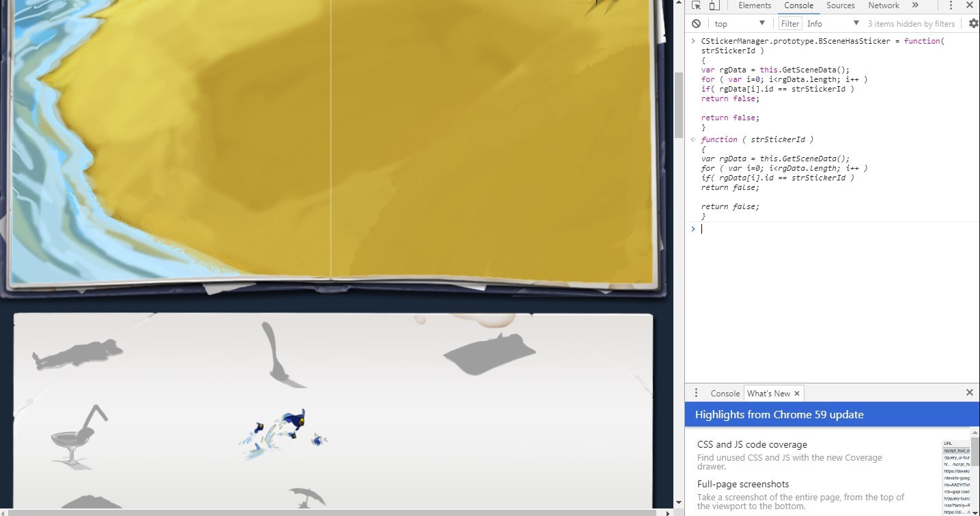Show more DevTools tabs chevron
The width and height of the screenshot is (980, 516).
(x=915, y=5)
